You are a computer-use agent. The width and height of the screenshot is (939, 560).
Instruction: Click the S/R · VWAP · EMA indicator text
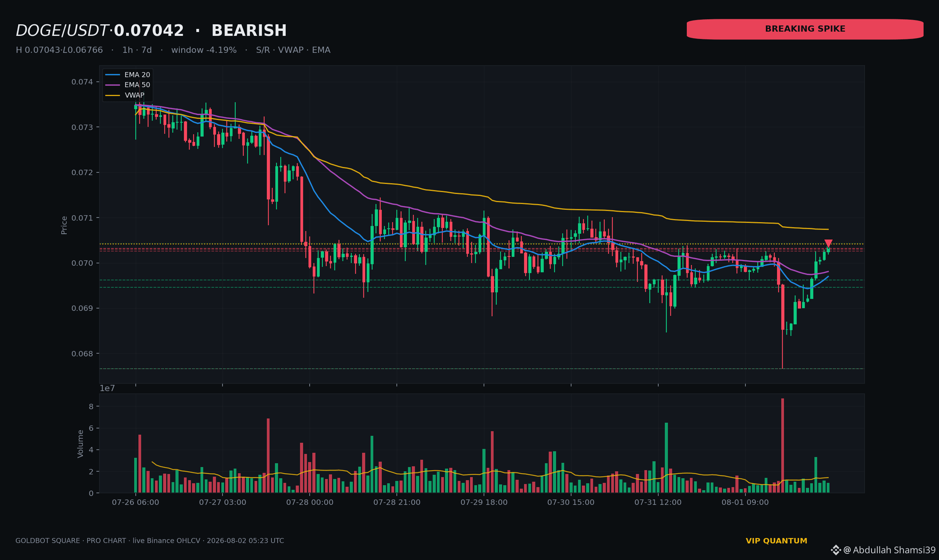[293, 50]
